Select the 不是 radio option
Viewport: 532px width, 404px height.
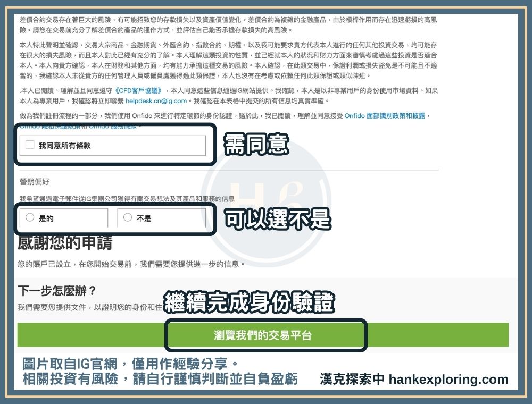pyautogui.click(x=128, y=217)
